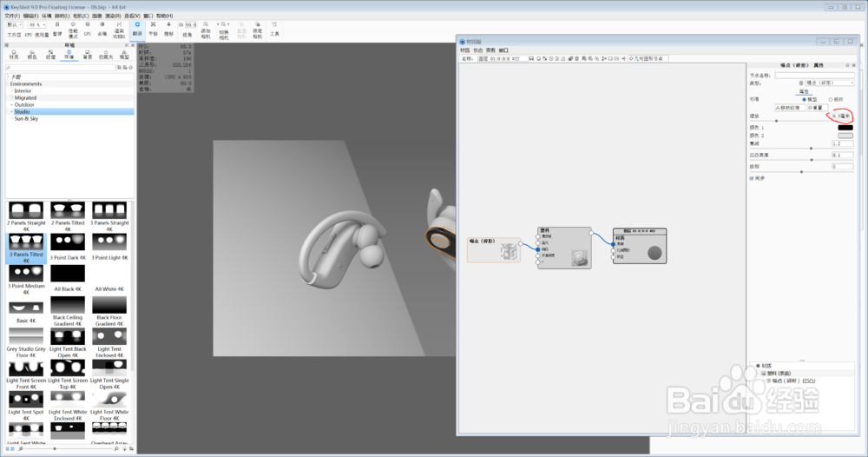Open 节点 menu in material graph window
The image size is (868, 457).
(x=477, y=50)
